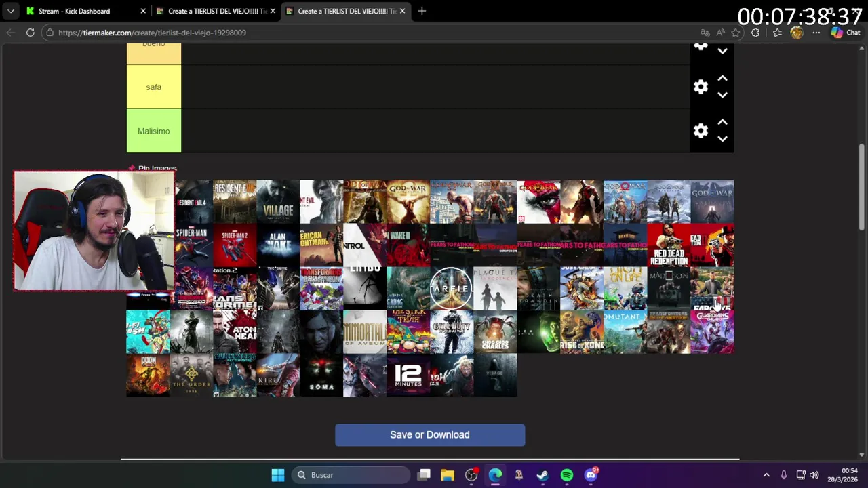
Task: Open the read aloud icon
Action: (720, 33)
